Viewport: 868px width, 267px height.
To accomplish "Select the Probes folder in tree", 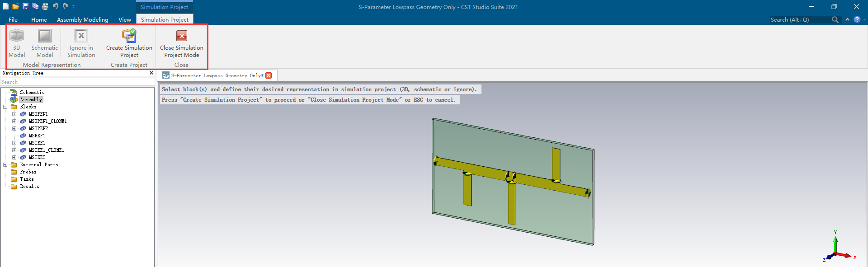I will (x=28, y=172).
